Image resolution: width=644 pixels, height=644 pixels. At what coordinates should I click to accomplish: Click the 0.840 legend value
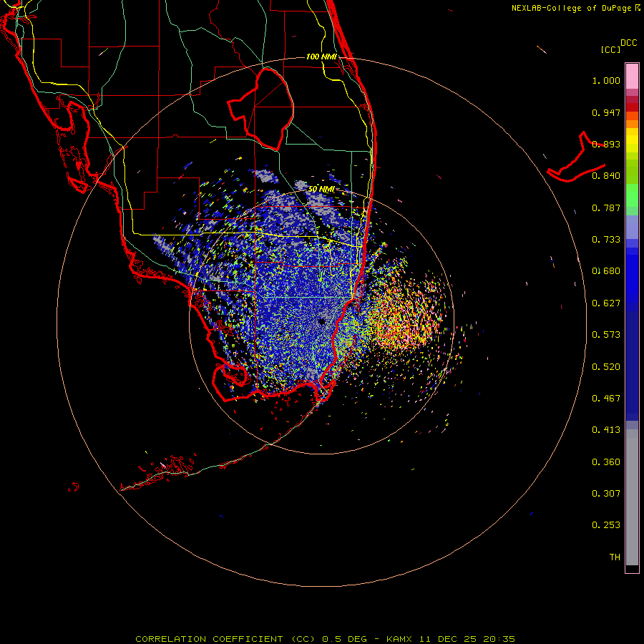point(606,176)
